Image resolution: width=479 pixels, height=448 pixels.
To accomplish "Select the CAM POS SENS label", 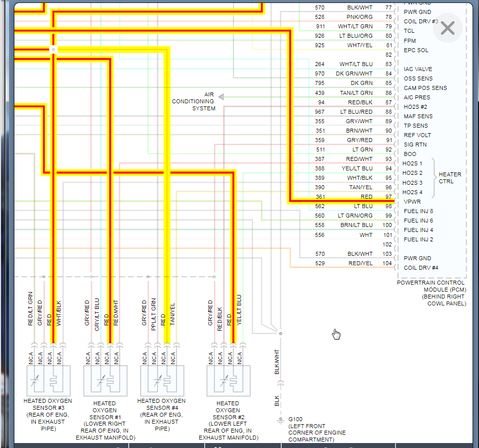I will pyautogui.click(x=425, y=88).
